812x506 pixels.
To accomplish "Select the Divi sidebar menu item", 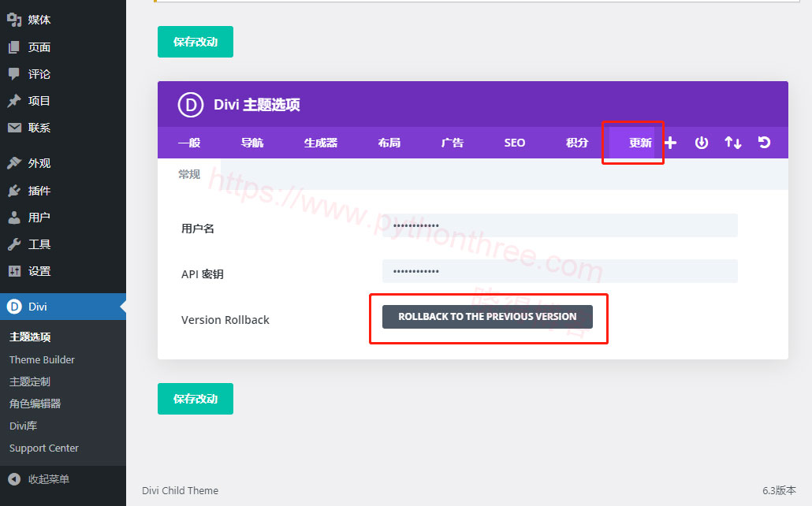I will click(62, 307).
